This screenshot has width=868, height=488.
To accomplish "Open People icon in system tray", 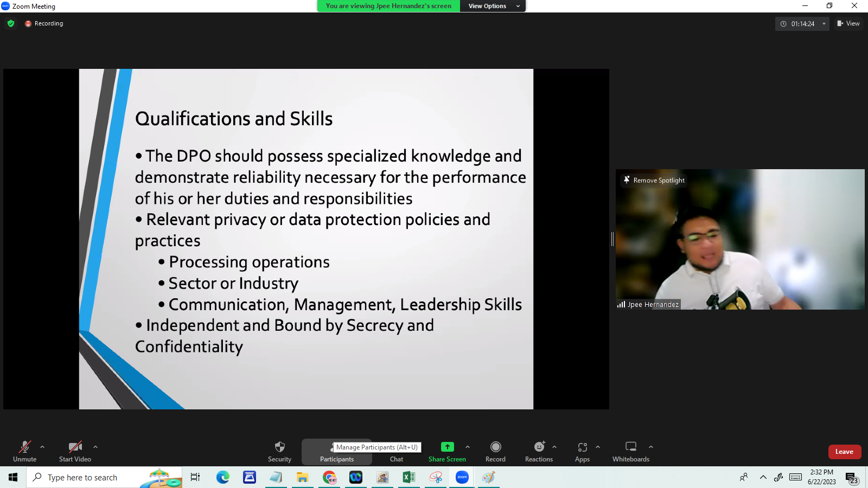I will pos(744,477).
